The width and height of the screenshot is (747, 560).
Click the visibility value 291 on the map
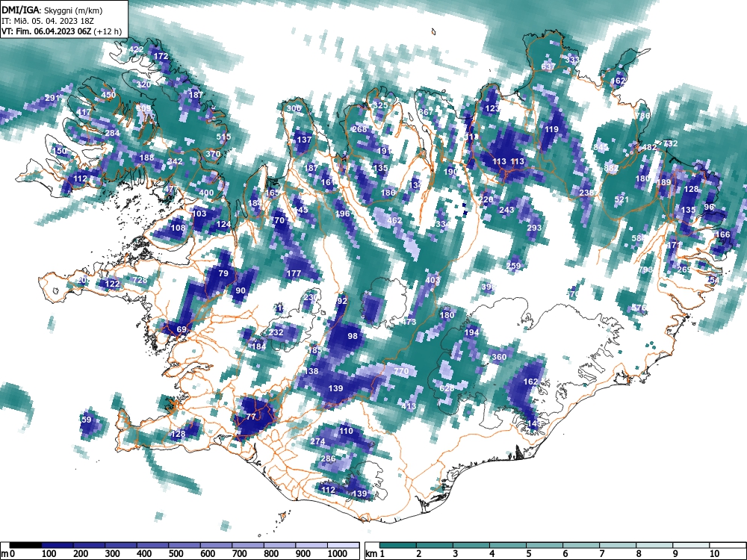pyautogui.click(x=52, y=98)
